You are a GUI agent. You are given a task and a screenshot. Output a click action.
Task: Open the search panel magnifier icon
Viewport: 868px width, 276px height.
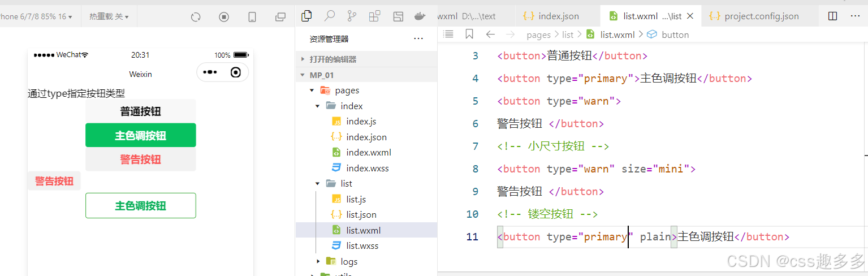(x=329, y=16)
